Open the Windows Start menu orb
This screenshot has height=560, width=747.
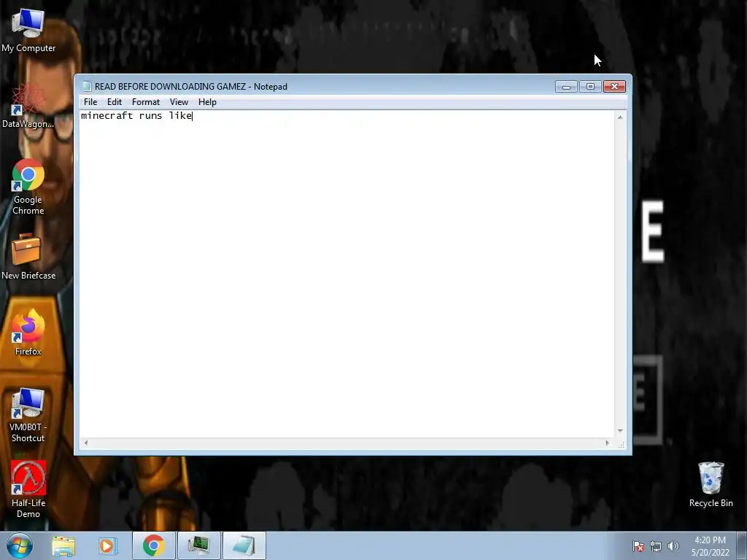click(x=20, y=545)
